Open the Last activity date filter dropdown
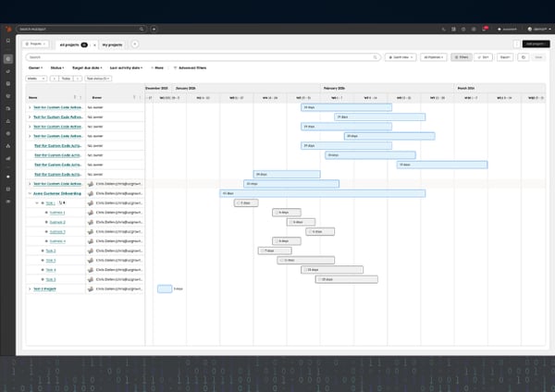 (x=126, y=67)
